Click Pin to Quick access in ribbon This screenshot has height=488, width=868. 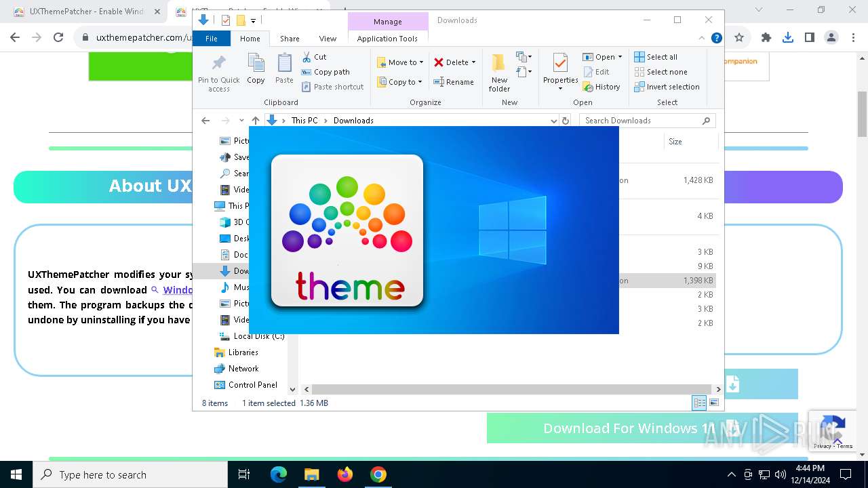[218, 73]
